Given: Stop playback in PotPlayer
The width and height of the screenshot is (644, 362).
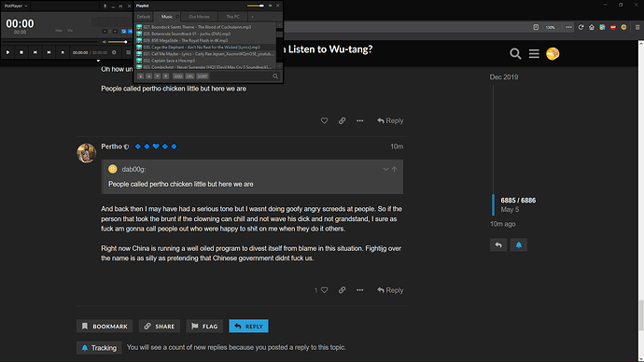Looking at the screenshot, I should (x=21, y=52).
